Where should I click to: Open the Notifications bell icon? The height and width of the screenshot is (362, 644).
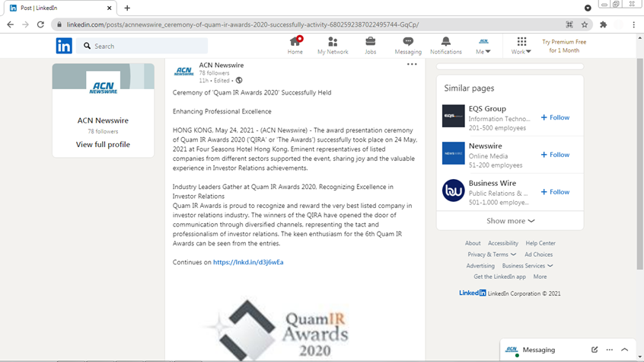(445, 45)
